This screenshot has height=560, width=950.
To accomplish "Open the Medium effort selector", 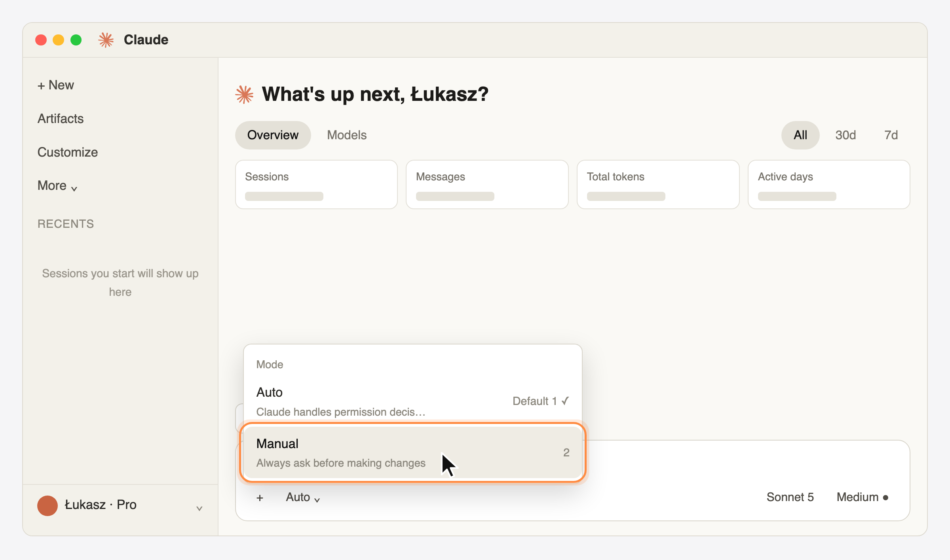I will click(x=863, y=498).
